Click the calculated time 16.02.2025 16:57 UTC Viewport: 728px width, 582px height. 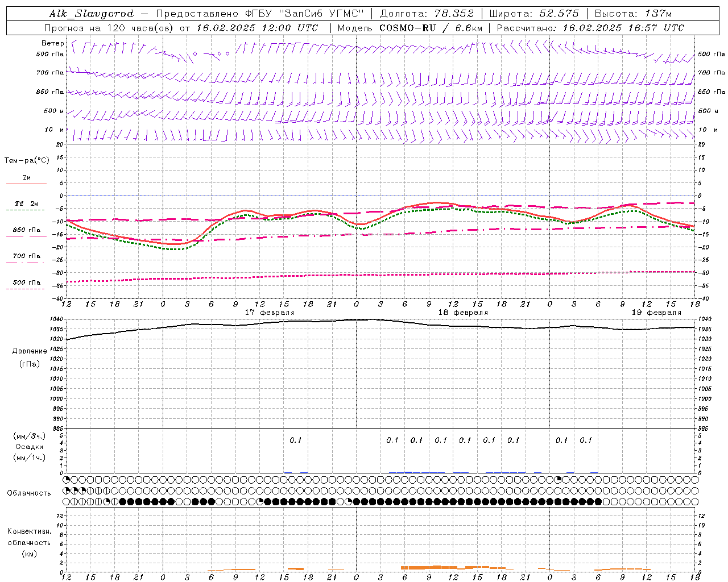tap(623, 27)
